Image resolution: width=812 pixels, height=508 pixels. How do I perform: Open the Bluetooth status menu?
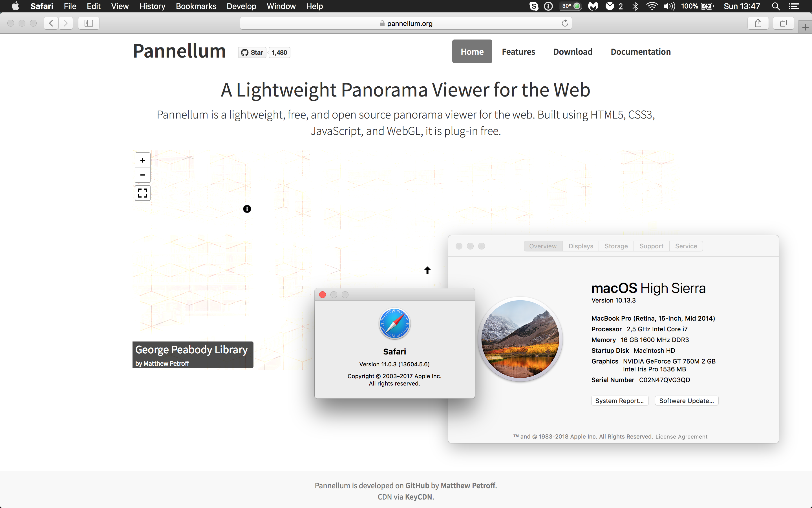click(635, 6)
